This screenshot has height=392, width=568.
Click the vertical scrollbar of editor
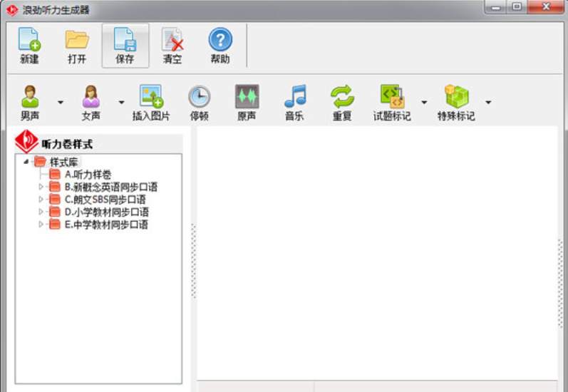[560, 282]
